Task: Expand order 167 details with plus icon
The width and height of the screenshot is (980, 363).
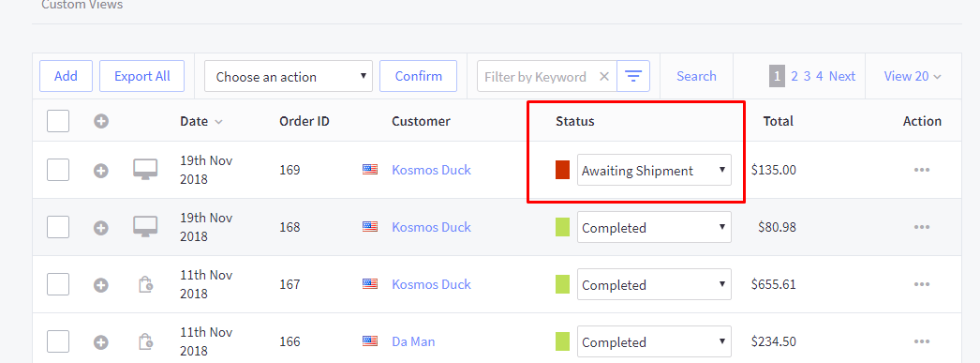Action: [x=101, y=285]
